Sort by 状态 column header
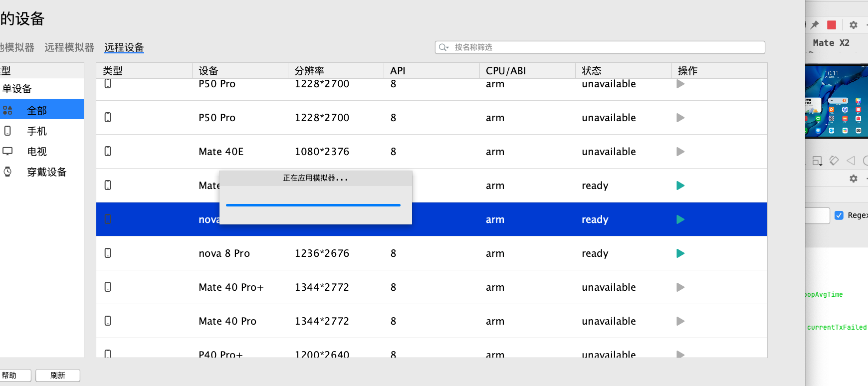Viewport: 868px width, 386px height. click(623, 70)
